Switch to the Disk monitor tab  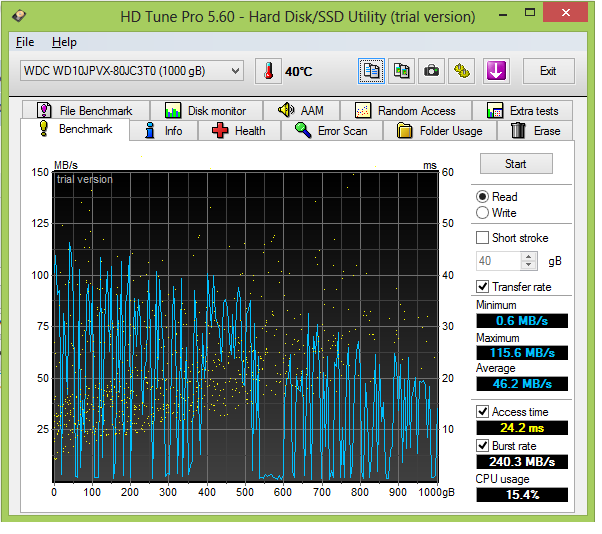tap(205, 111)
